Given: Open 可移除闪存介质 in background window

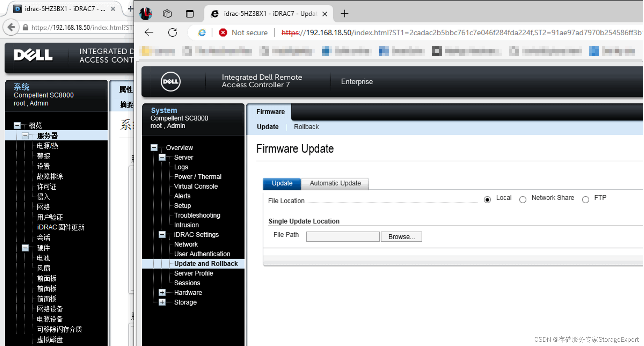Looking at the screenshot, I should click(59, 329).
